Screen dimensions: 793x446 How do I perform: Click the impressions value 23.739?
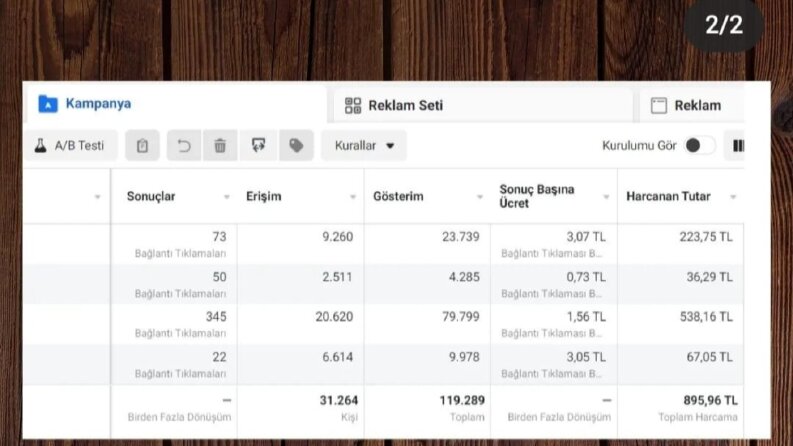tap(461, 237)
